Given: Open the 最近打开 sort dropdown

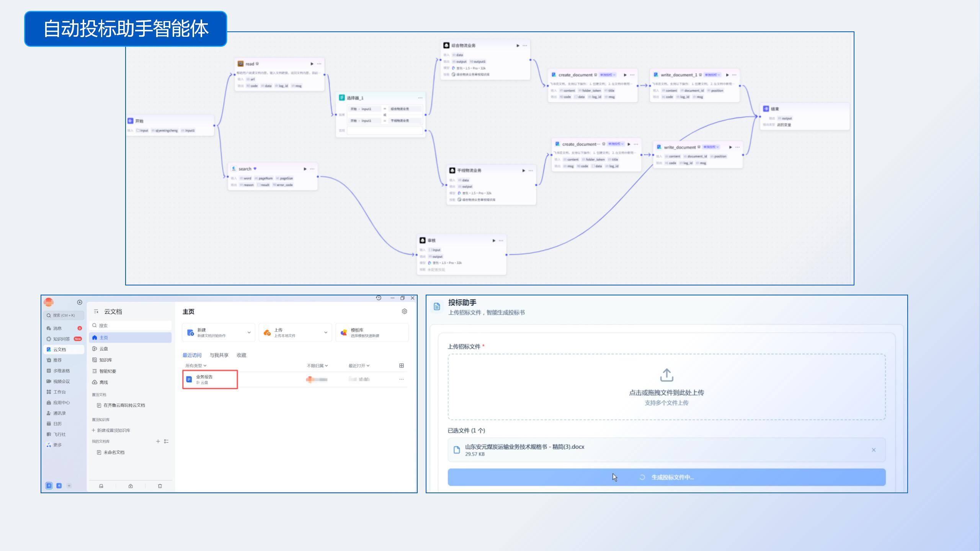Looking at the screenshot, I should point(359,365).
